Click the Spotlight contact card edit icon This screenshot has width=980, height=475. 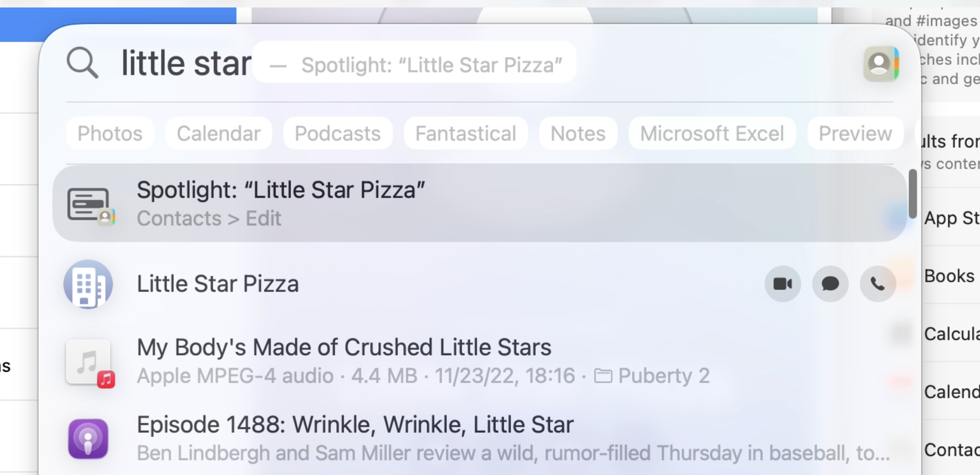click(x=90, y=204)
